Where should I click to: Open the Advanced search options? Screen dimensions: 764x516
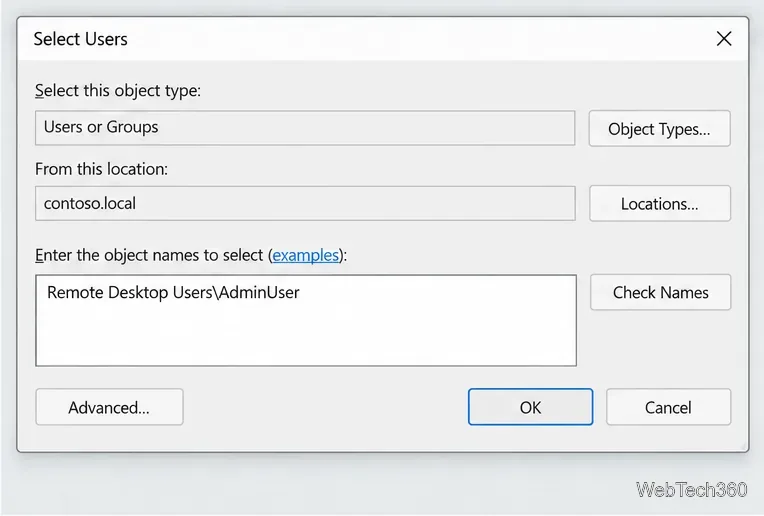tap(109, 407)
